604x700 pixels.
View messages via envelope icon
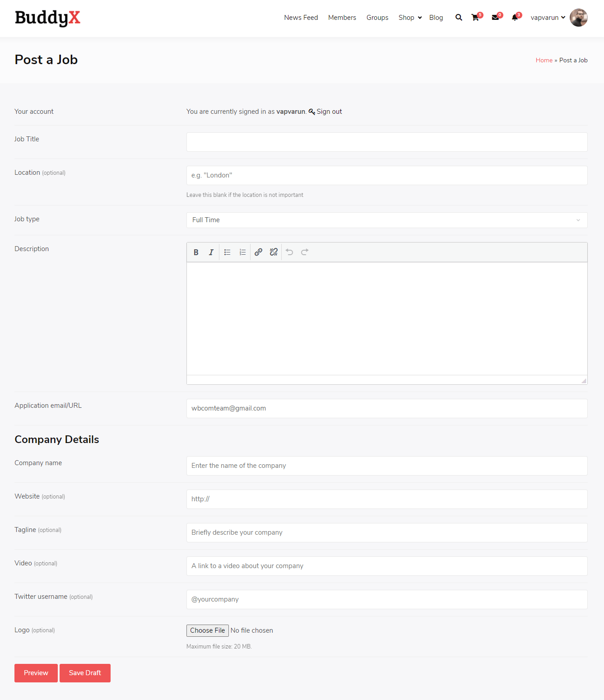(x=495, y=18)
